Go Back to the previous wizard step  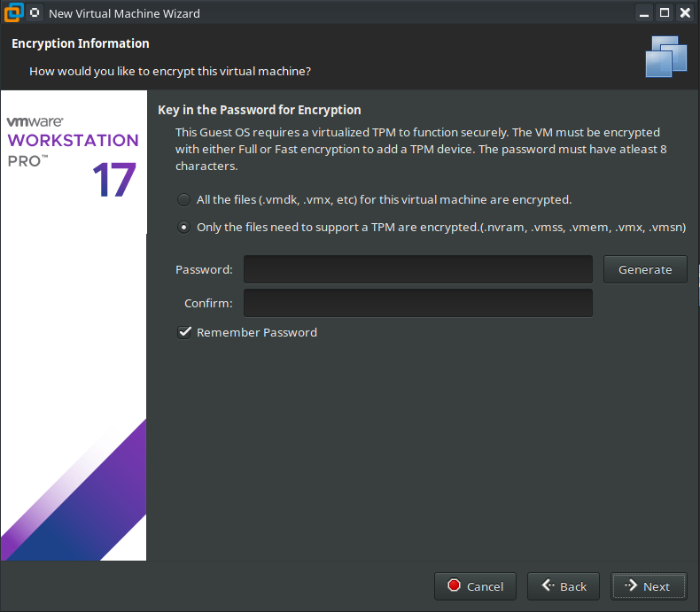pyautogui.click(x=564, y=586)
